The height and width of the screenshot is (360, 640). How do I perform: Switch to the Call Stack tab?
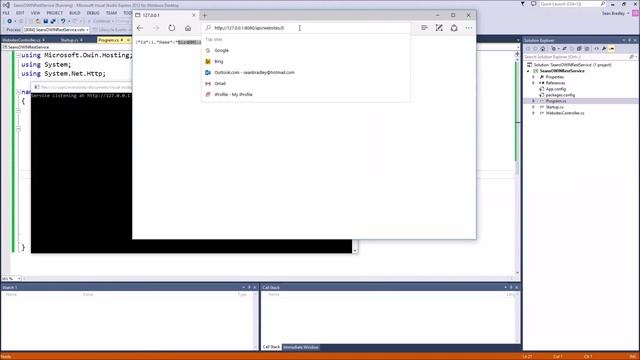click(271, 347)
